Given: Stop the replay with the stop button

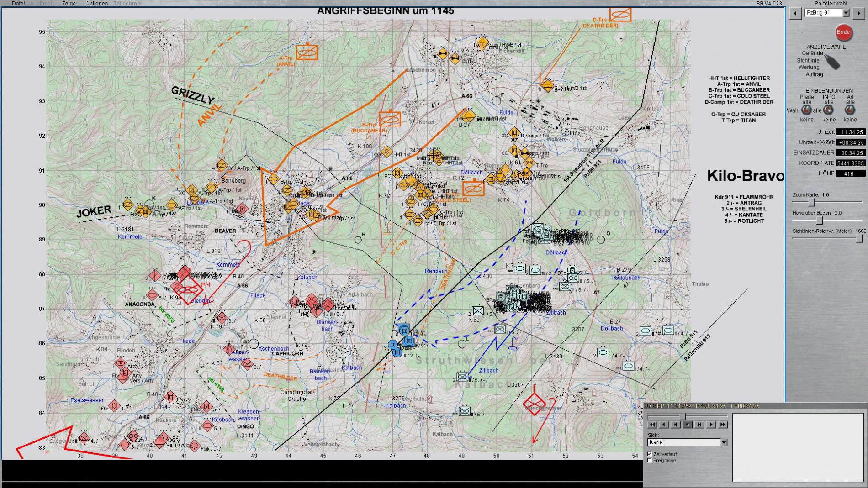Looking at the screenshot, I should (x=687, y=425).
